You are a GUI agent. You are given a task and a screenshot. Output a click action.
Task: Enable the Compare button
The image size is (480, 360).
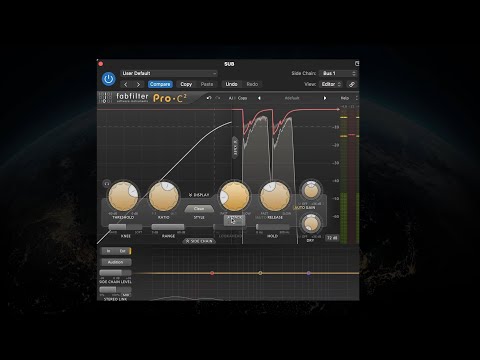[x=160, y=84]
